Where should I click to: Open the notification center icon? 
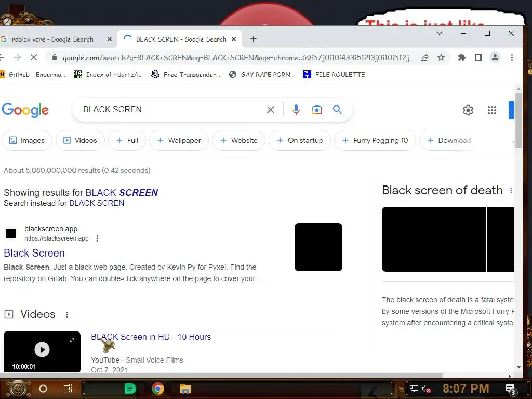[x=510, y=389]
